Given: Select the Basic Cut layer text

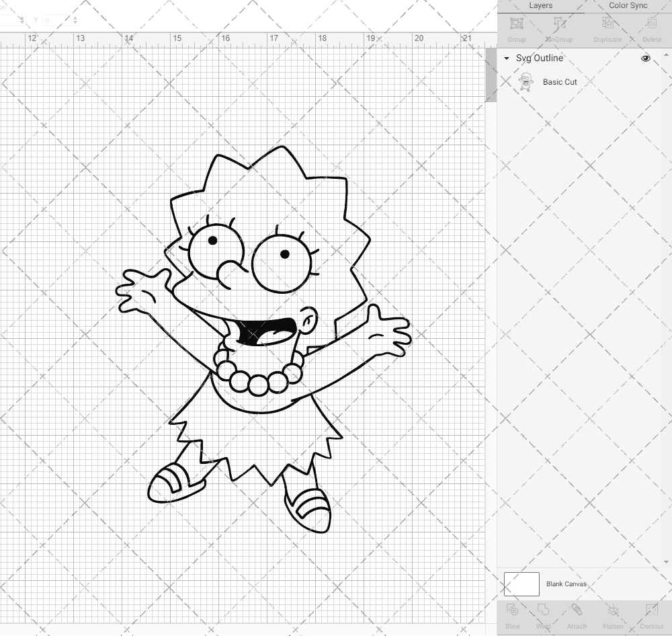Looking at the screenshot, I should [560, 82].
